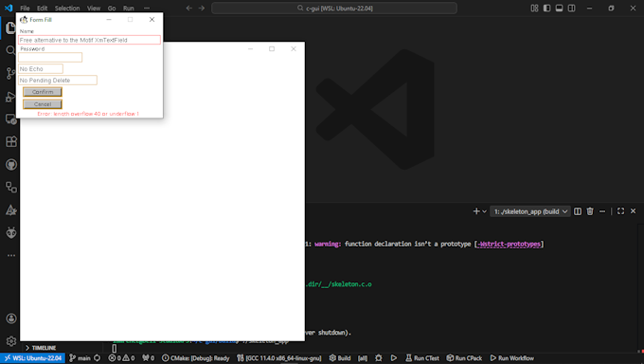Open the CMake view in activity bar
Viewport: 644px width, 364px height.
click(11, 210)
